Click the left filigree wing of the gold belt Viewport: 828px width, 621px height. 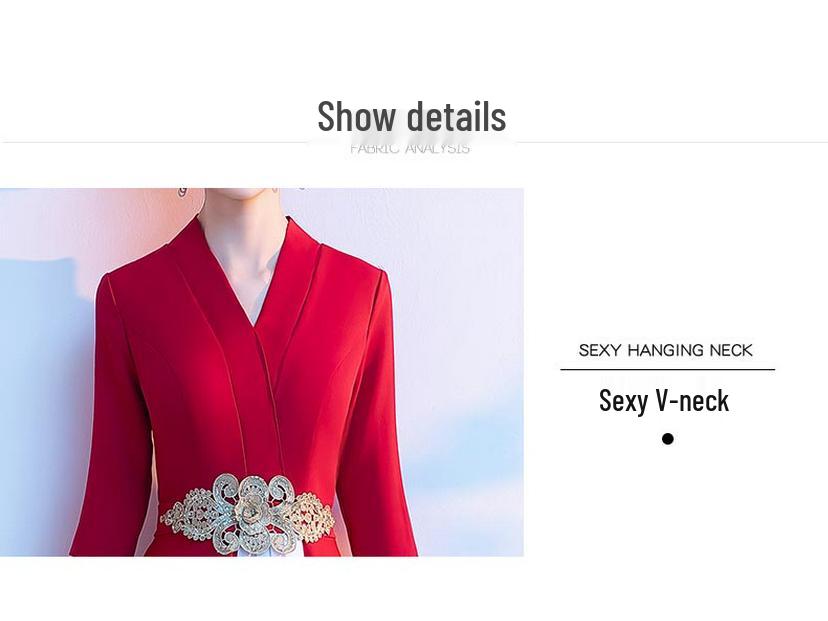click(x=191, y=515)
